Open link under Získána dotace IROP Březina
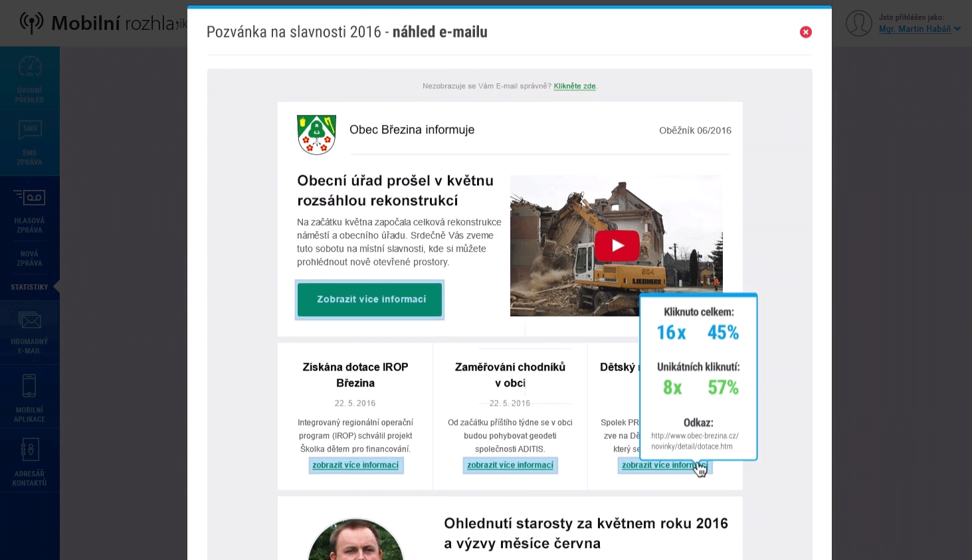 (355, 465)
